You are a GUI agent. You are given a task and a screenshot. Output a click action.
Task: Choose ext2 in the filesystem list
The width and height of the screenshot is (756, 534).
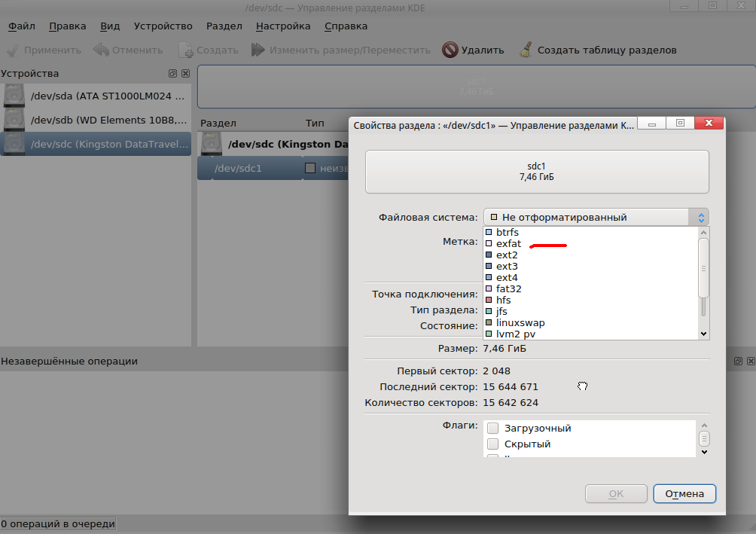coord(590,255)
